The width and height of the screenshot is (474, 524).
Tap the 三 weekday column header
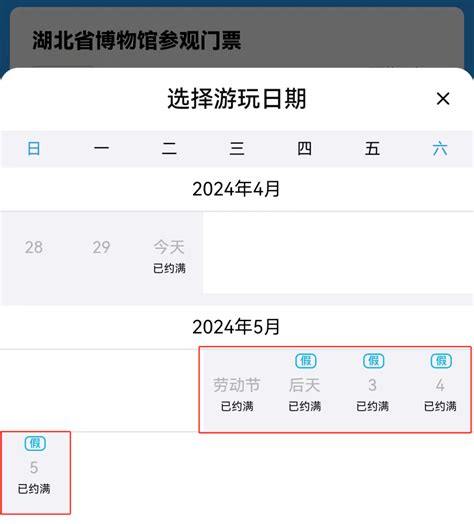237,149
